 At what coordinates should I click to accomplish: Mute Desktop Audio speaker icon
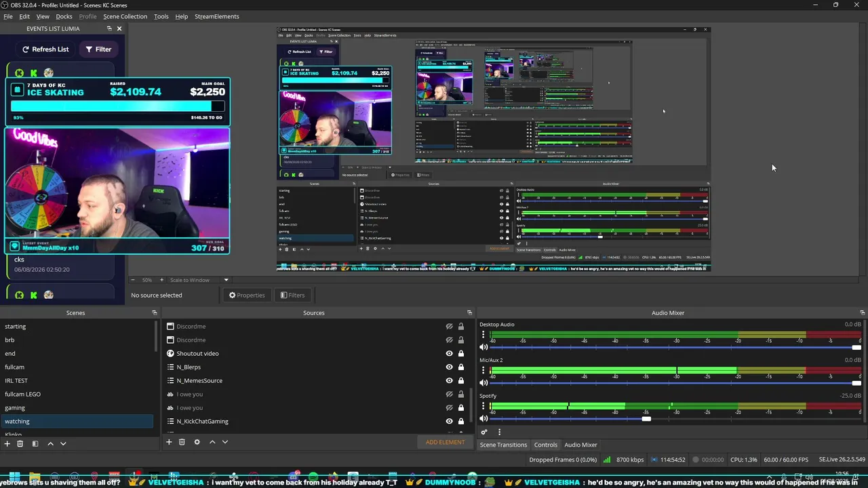(x=484, y=347)
